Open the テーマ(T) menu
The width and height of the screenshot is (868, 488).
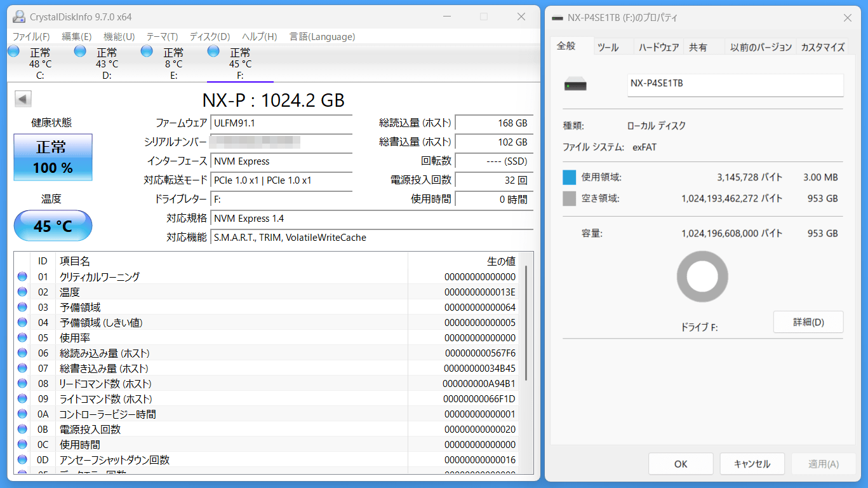[162, 37]
